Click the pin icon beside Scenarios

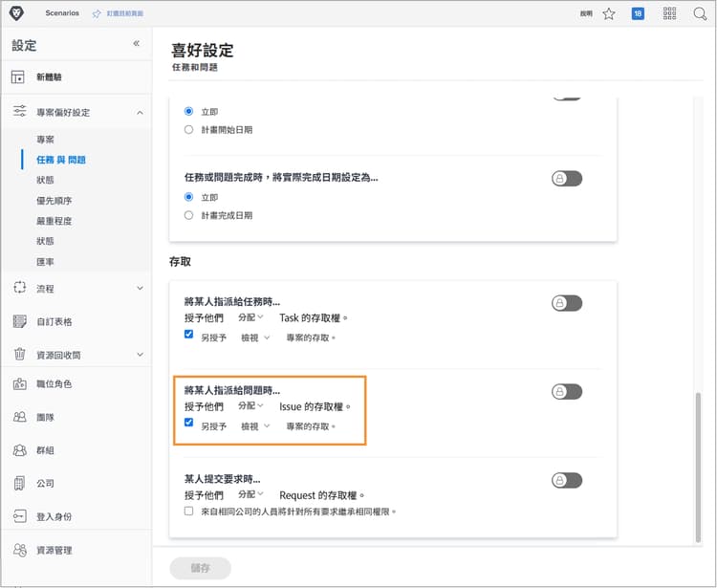coord(97,13)
